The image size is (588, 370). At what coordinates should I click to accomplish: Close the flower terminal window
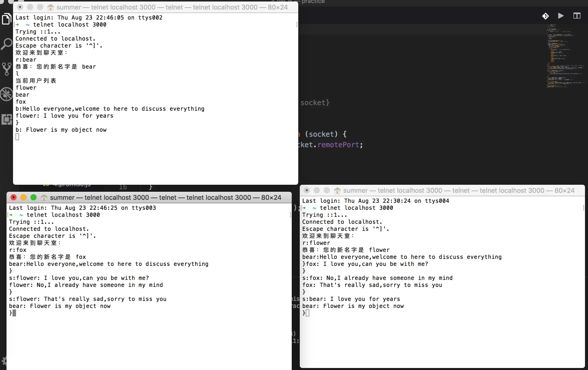coord(307,191)
